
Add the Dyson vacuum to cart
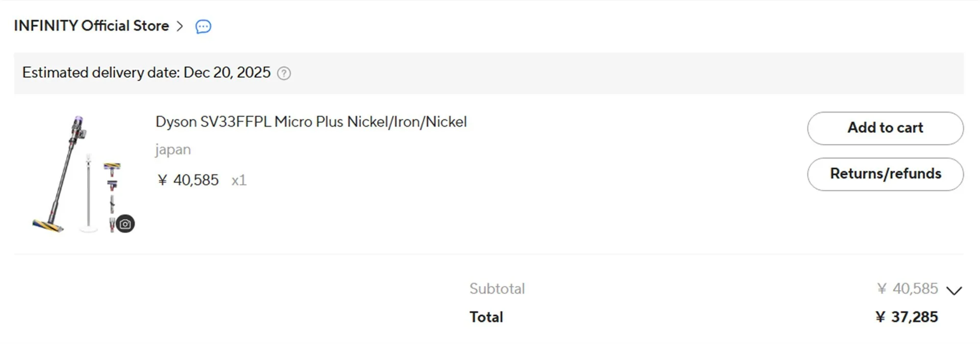(x=885, y=128)
